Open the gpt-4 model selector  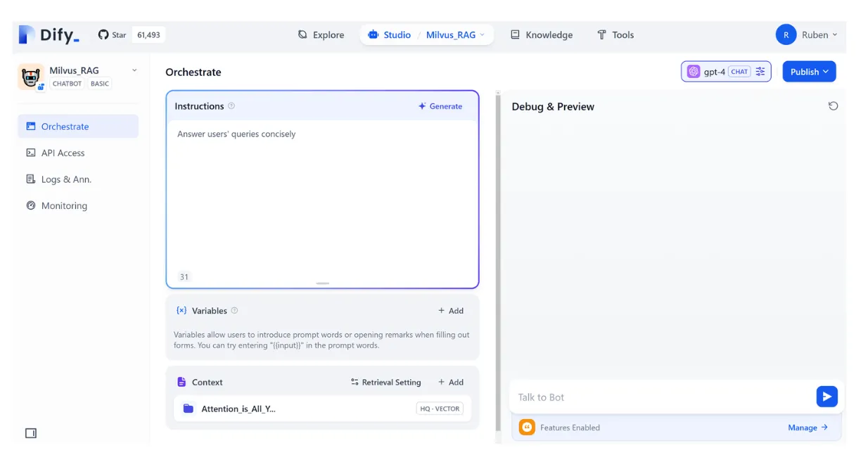pos(726,72)
